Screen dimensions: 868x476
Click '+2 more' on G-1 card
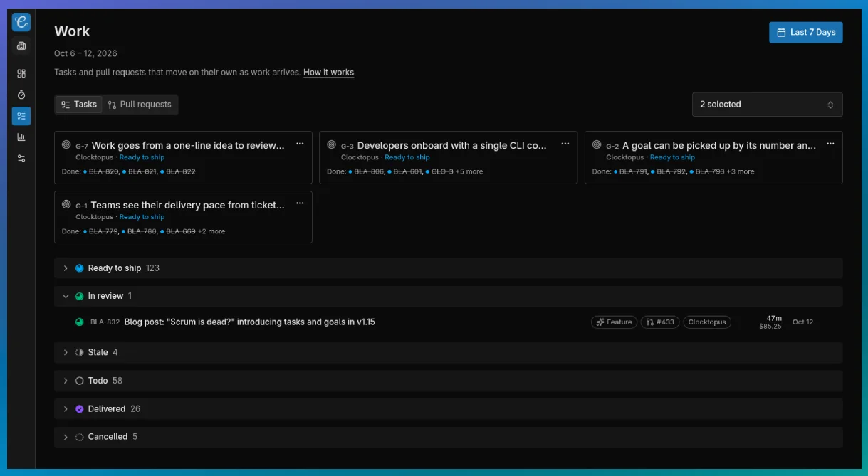point(211,231)
